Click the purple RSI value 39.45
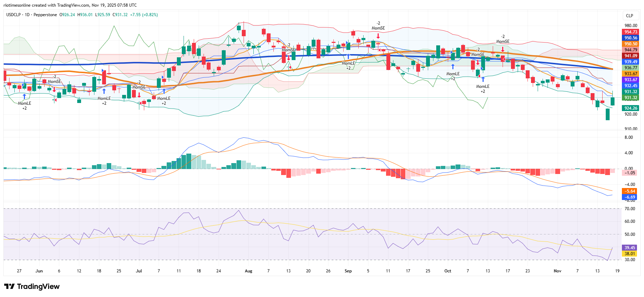 coord(630,248)
